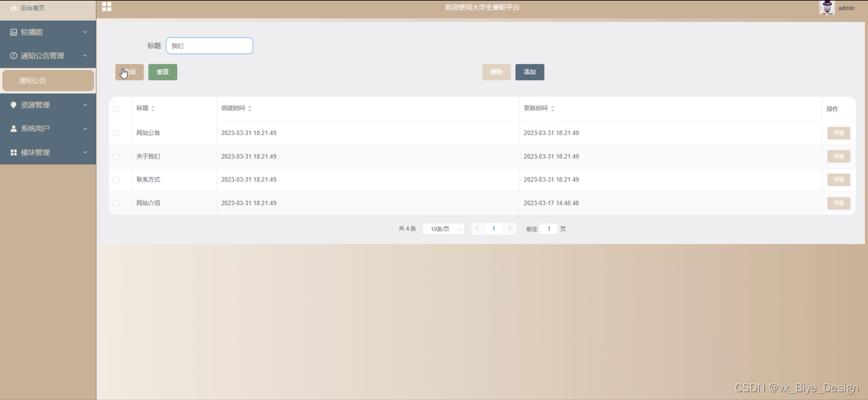Click the 添加 button
868x400 pixels.
530,72
